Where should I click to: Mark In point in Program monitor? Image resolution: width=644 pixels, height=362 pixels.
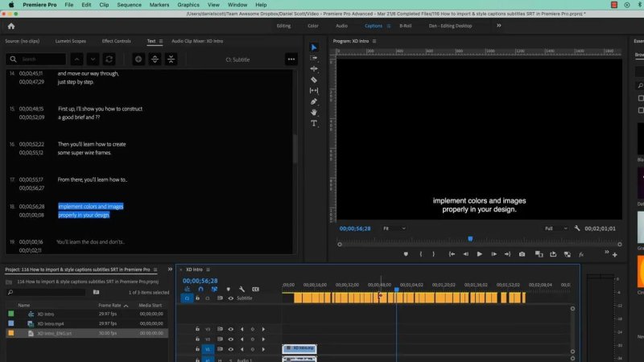point(420,254)
